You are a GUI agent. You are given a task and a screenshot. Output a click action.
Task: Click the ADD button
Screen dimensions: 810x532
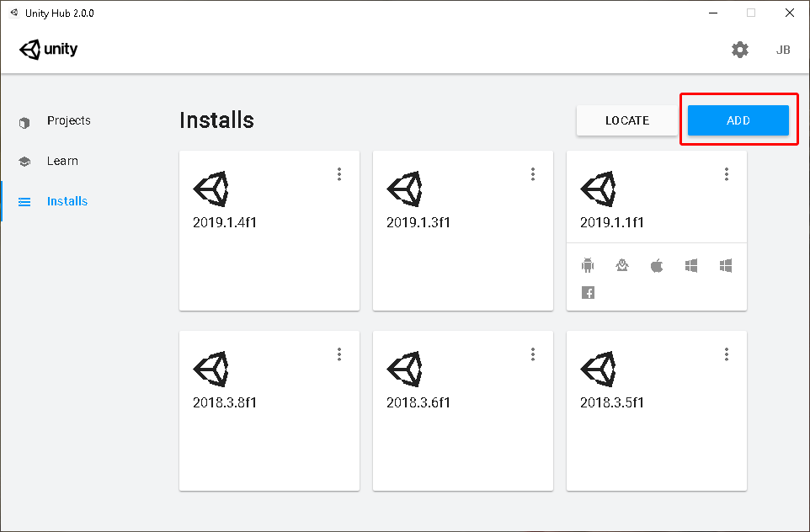tap(738, 120)
